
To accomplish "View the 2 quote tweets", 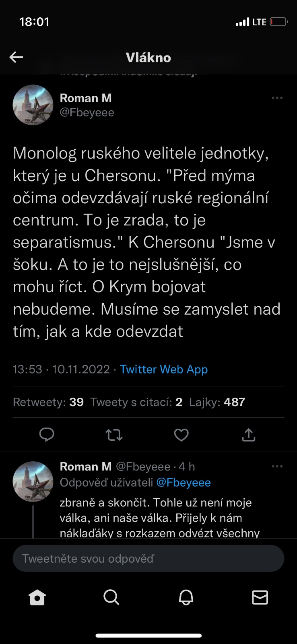I will pyautogui.click(x=136, y=402).
